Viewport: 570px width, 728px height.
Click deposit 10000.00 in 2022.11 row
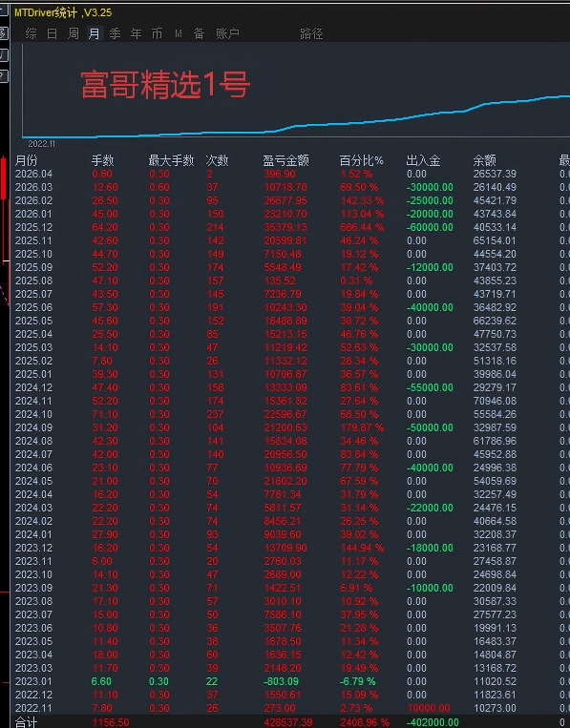[x=429, y=709]
